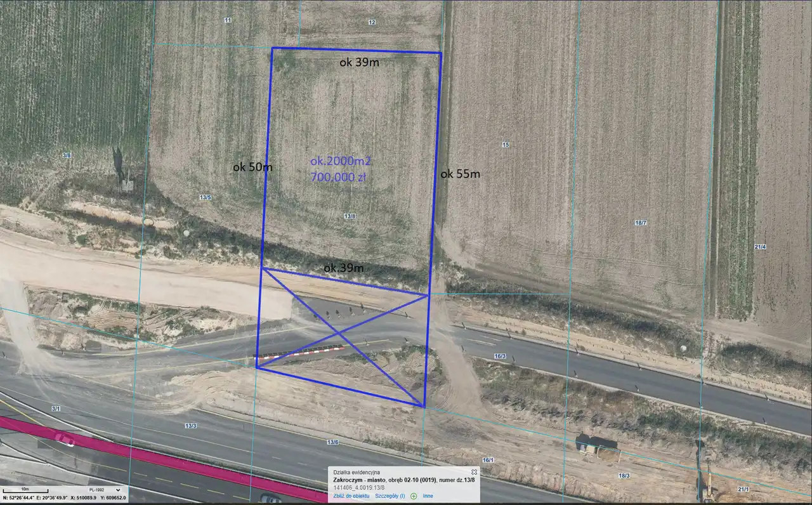Select parcel 21/4 label
This screenshot has width=812, height=505.
760,247
